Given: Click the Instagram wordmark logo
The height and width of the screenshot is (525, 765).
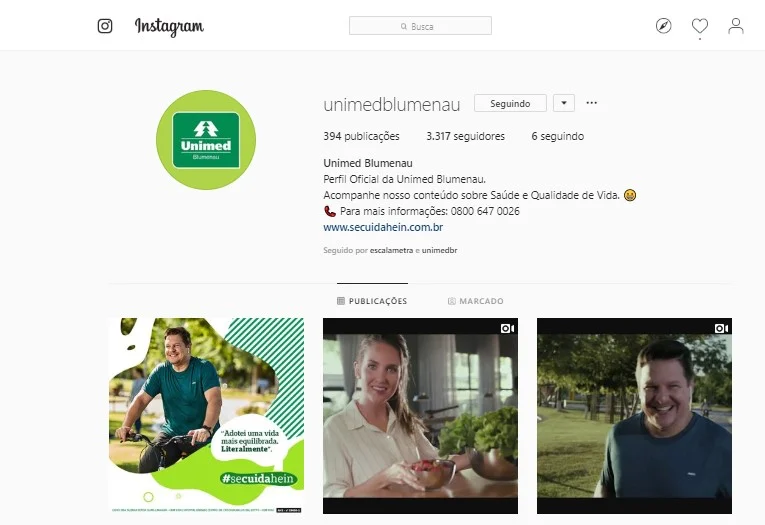Looking at the screenshot, I should pos(169,26).
